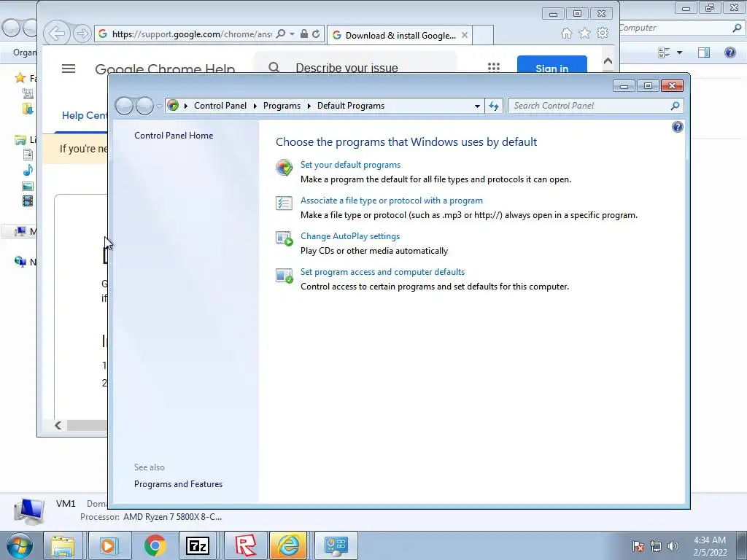Expand the arrow after Control Panel breadcrumb
The image size is (747, 560).
tap(255, 106)
